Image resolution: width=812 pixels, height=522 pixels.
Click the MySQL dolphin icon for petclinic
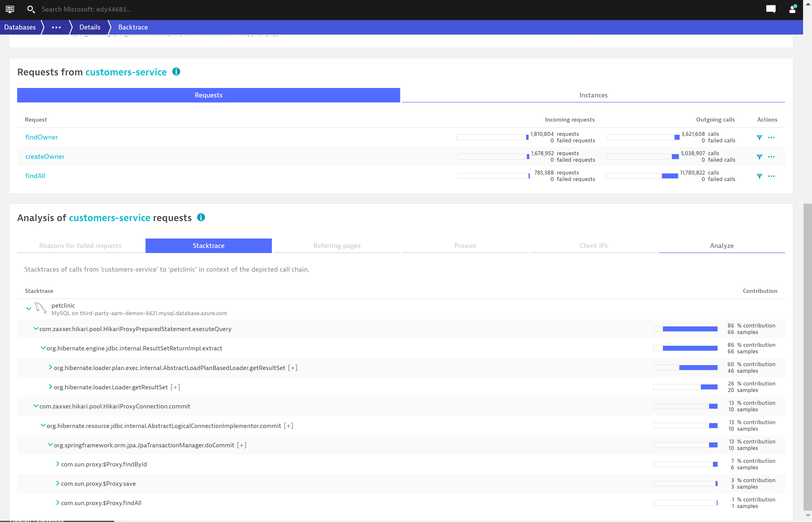tap(41, 308)
